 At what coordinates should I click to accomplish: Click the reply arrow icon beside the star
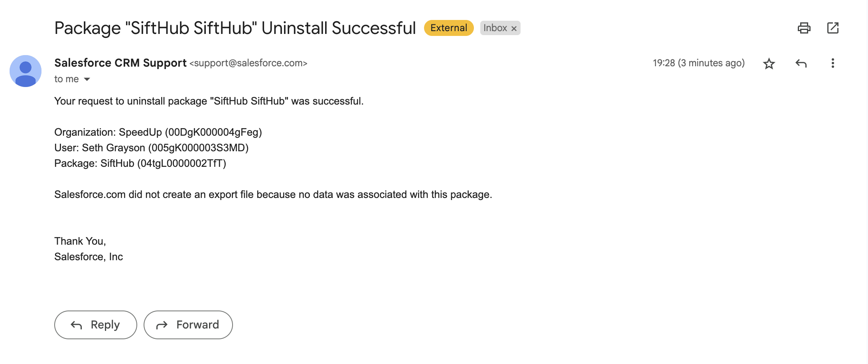click(801, 63)
